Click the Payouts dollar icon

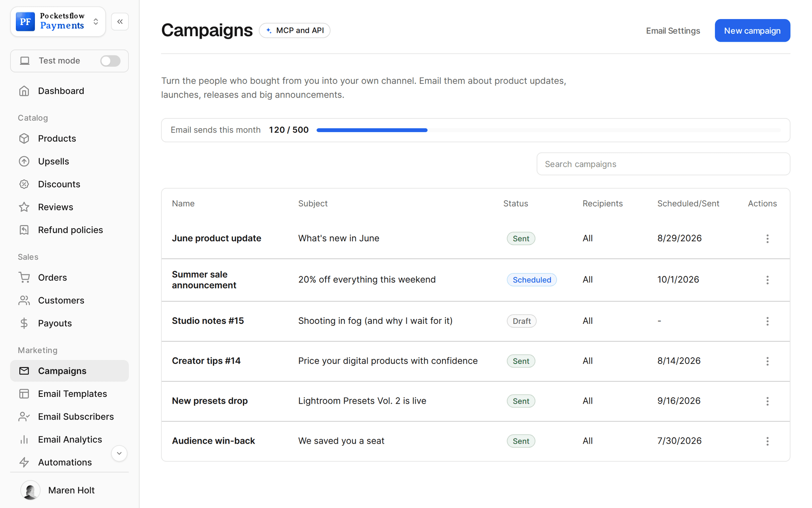coord(24,323)
